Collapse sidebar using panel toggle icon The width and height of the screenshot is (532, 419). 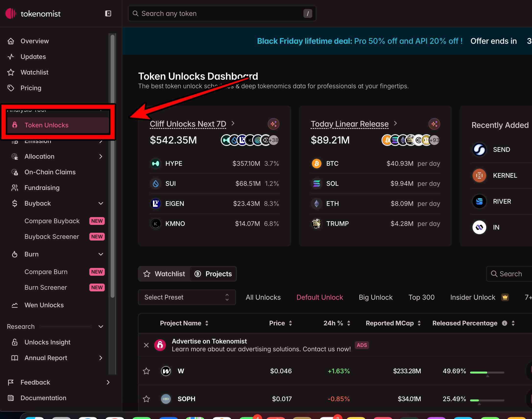pyautogui.click(x=108, y=13)
